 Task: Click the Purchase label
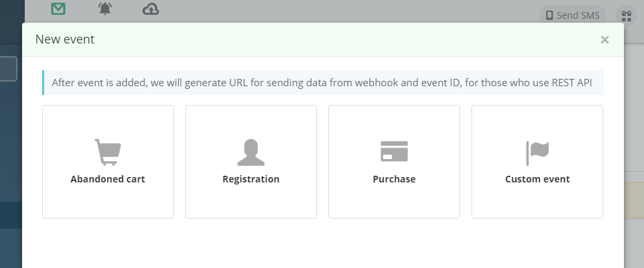[x=394, y=179]
